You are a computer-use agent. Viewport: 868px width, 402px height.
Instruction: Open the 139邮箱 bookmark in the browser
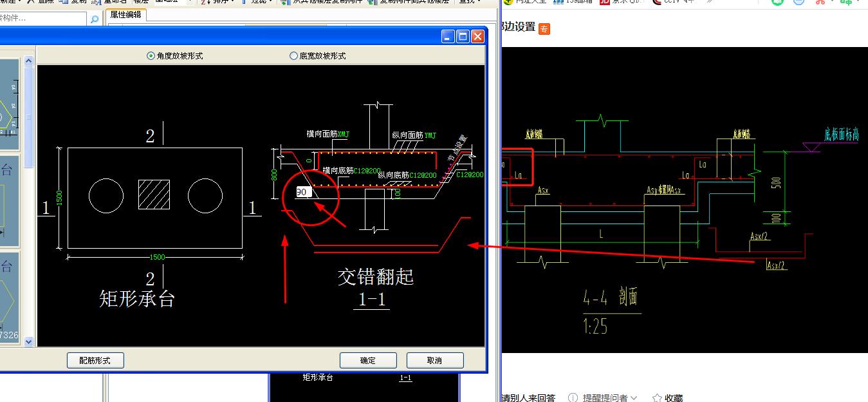tap(574, 2)
